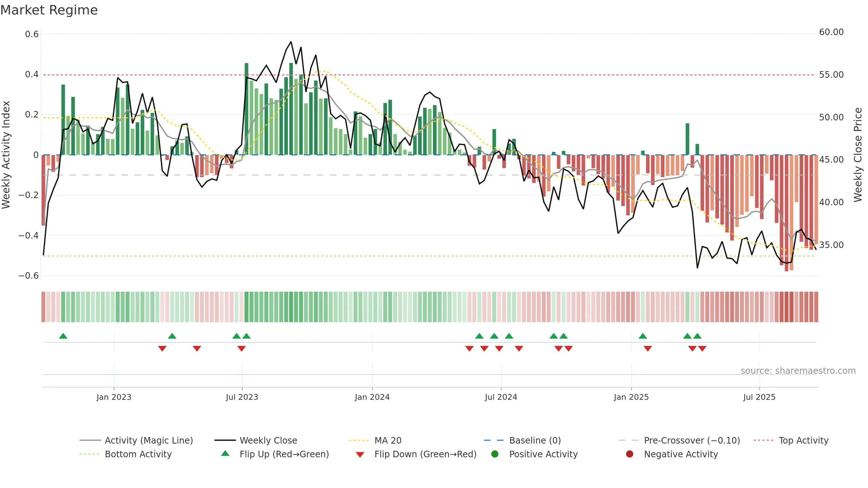The width and height of the screenshot is (868, 488).
Task: Click the green dotted Bottom Activity swatch
Action: (x=89, y=454)
